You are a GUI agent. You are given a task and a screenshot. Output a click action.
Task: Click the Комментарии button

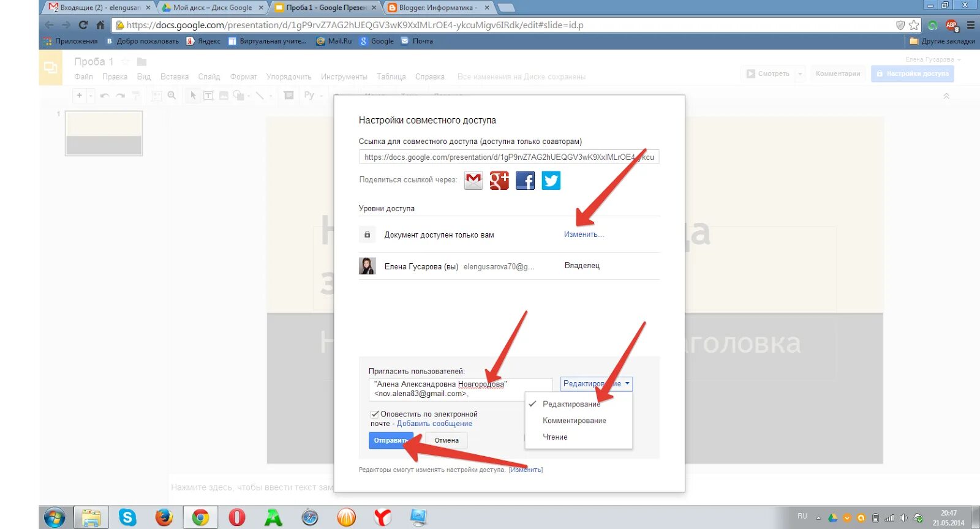click(x=838, y=73)
